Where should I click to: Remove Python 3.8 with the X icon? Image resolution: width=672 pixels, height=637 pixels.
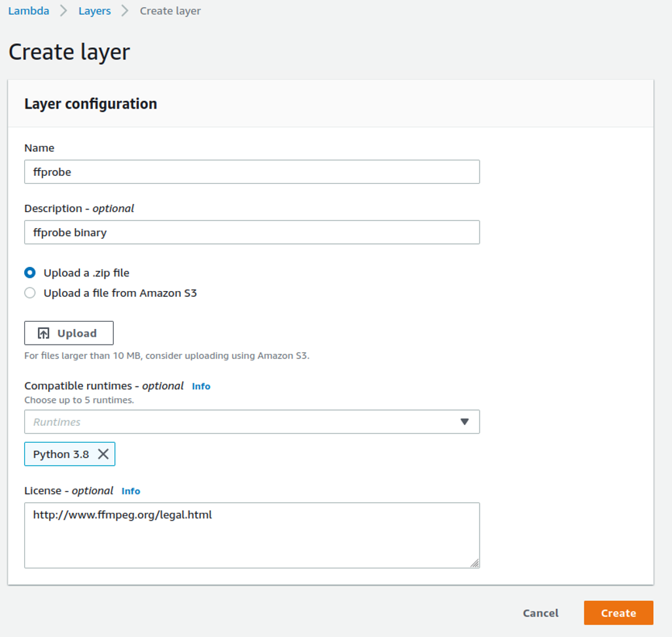pyautogui.click(x=103, y=454)
